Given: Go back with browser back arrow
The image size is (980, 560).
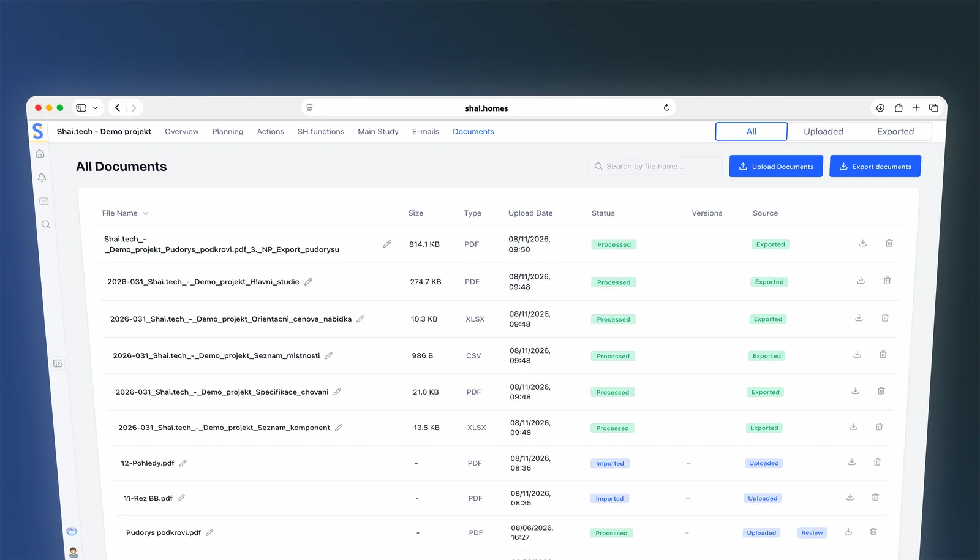Looking at the screenshot, I should (118, 108).
